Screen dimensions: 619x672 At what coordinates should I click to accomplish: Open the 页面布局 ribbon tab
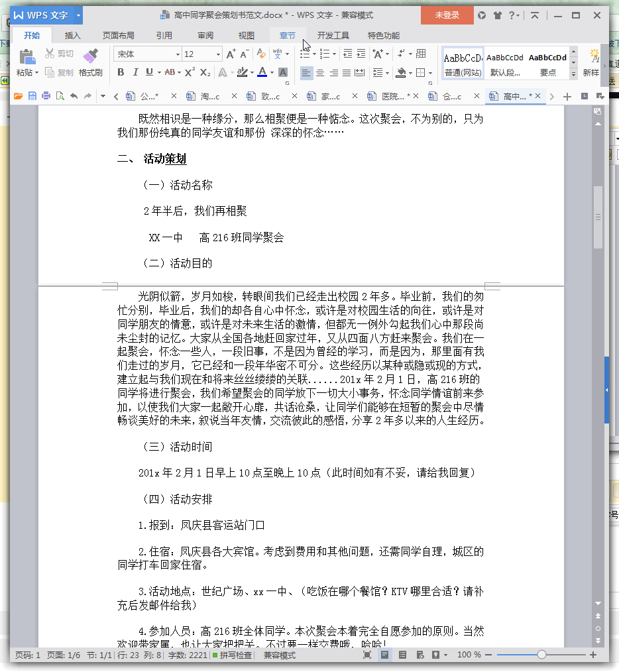tap(119, 36)
